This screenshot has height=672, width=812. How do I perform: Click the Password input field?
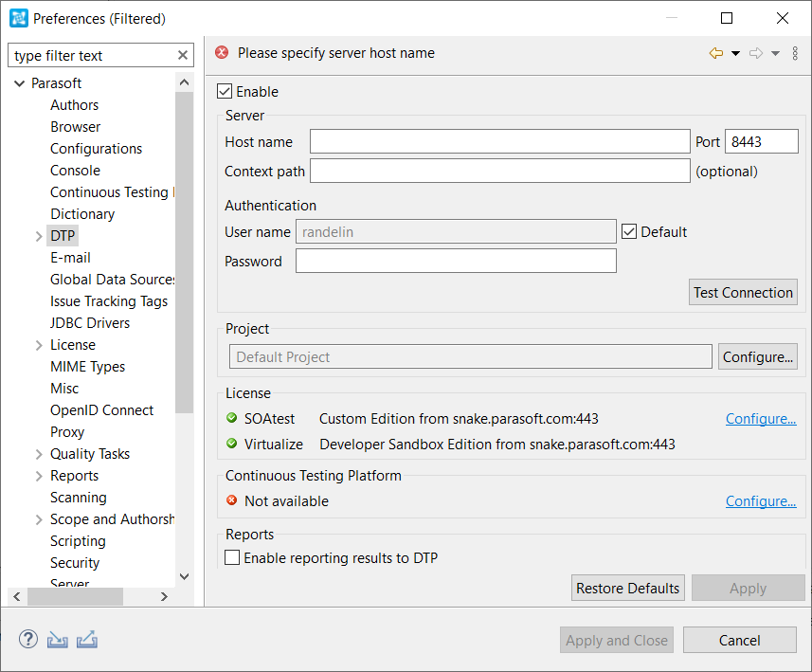pyautogui.click(x=456, y=261)
